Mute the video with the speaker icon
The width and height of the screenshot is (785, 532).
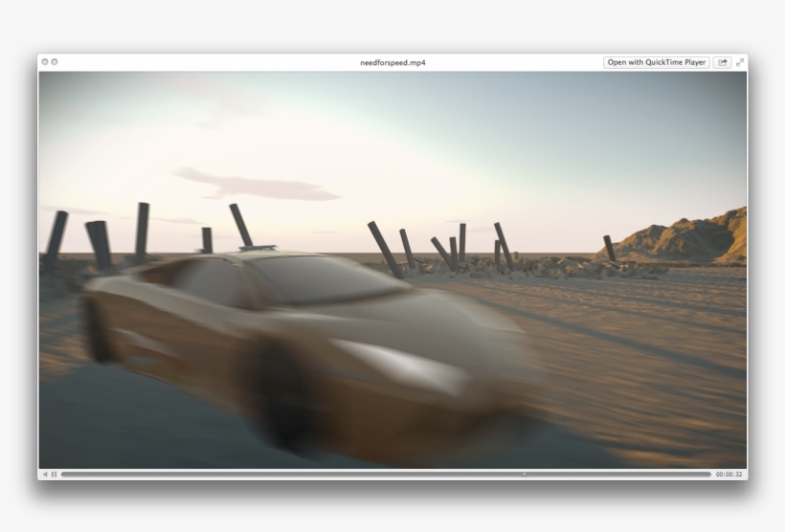click(45, 474)
